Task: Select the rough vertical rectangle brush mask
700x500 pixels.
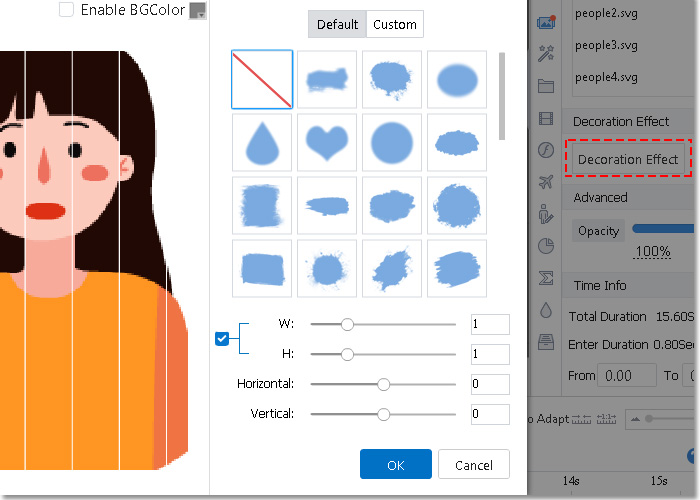Action: 262,205
